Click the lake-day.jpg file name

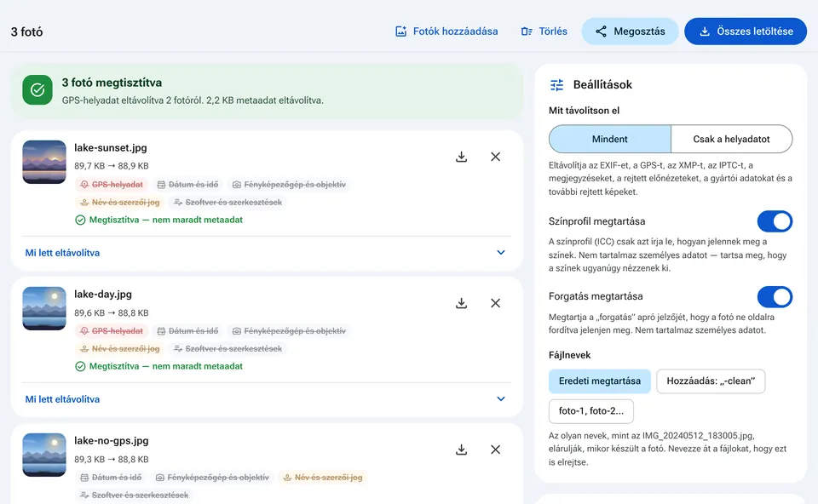(103, 295)
